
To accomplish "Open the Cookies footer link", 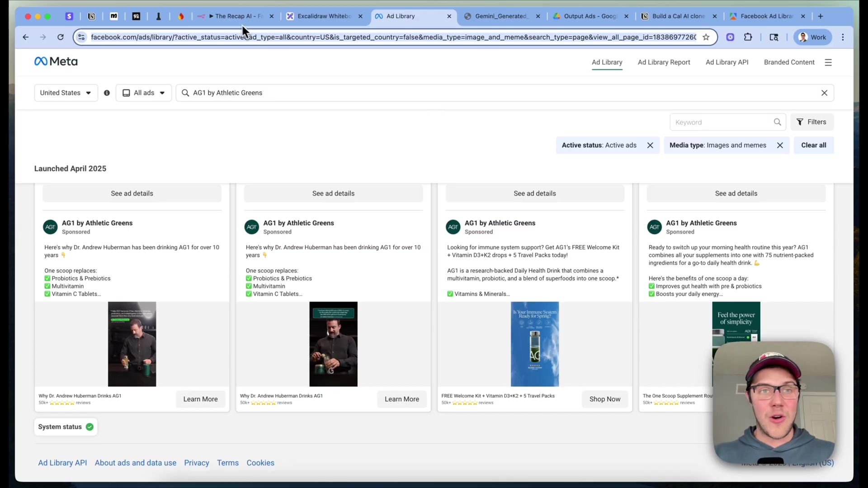I will pos(260,463).
